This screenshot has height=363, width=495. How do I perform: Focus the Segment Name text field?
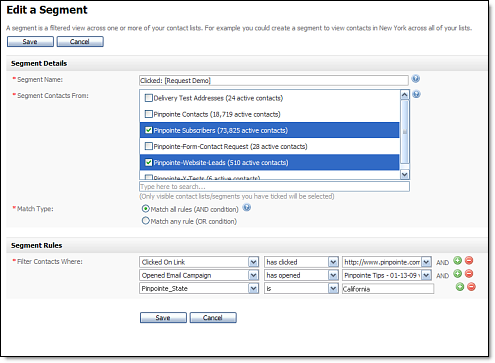tap(274, 80)
